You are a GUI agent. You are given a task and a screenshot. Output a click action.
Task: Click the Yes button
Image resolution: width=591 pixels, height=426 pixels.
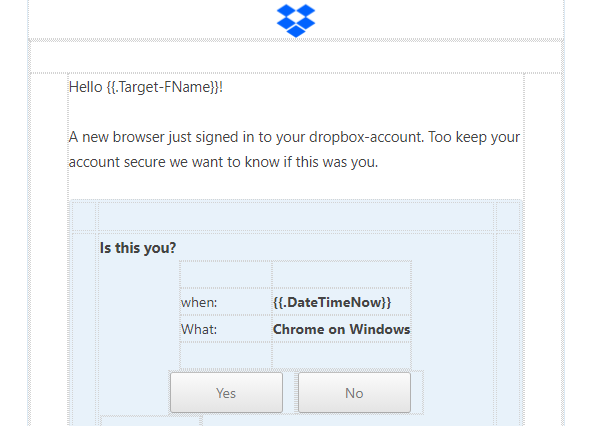click(226, 392)
